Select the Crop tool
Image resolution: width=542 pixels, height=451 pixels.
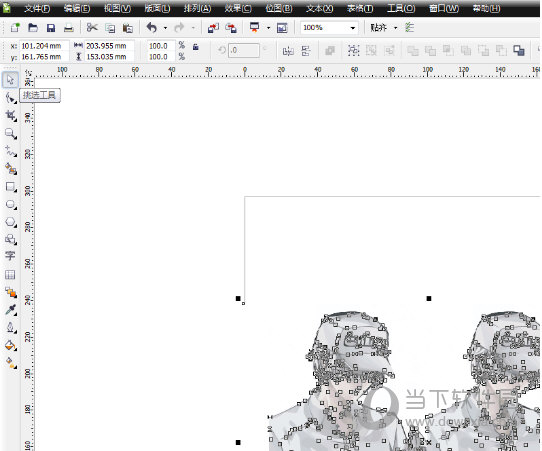[10, 116]
